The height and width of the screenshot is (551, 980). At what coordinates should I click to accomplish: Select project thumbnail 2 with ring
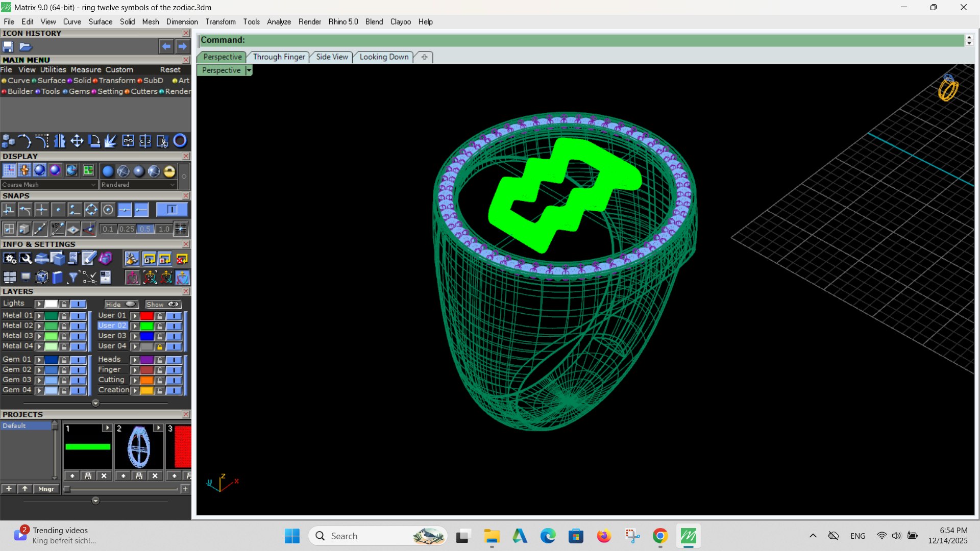pos(139,447)
